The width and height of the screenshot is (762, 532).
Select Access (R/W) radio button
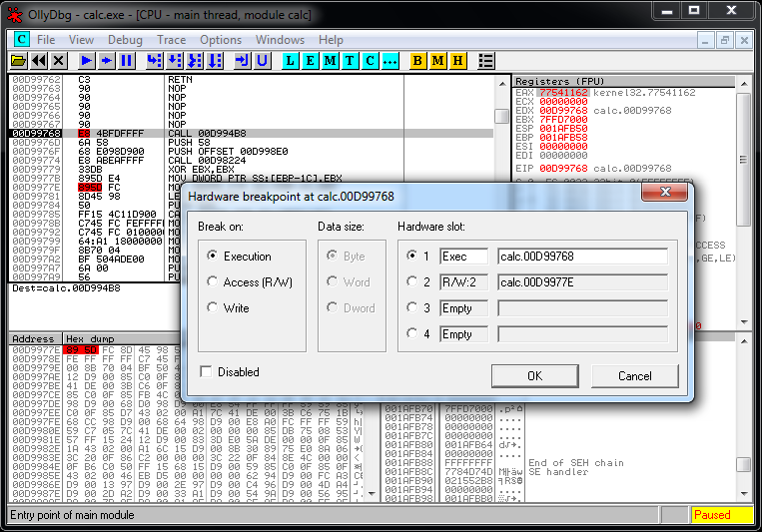pyautogui.click(x=213, y=281)
